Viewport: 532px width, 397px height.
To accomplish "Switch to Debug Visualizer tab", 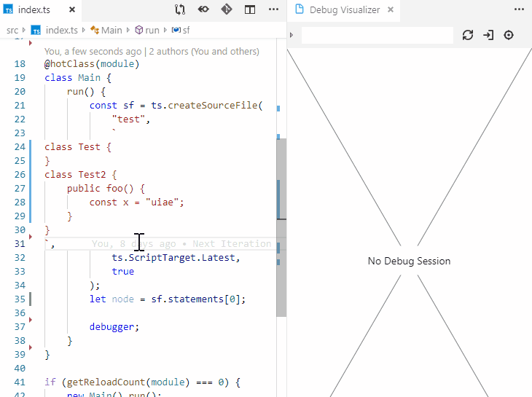I will (x=345, y=9).
